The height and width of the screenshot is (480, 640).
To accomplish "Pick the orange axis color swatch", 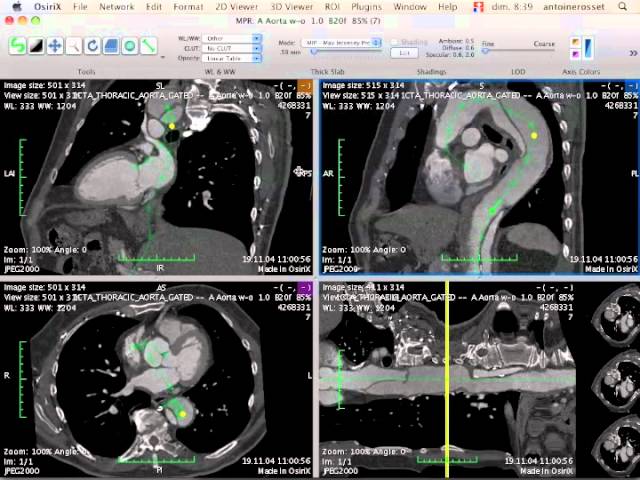I will tap(576, 42).
